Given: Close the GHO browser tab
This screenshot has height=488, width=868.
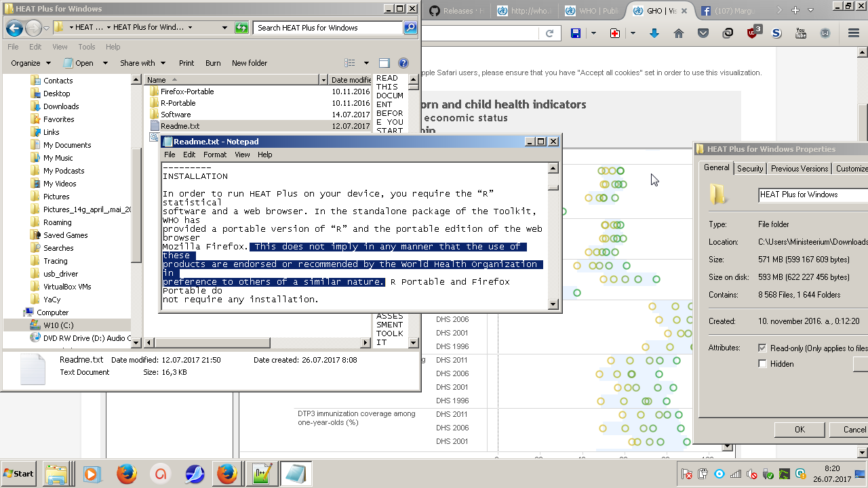Looking at the screenshot, I should pos(685,11).
